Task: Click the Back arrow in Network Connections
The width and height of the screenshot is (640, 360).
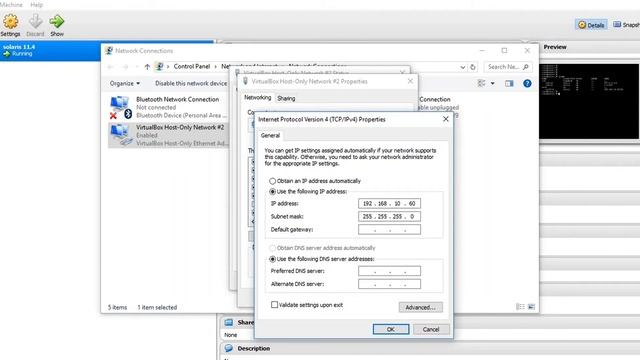Action: click(x=111, y=67)
